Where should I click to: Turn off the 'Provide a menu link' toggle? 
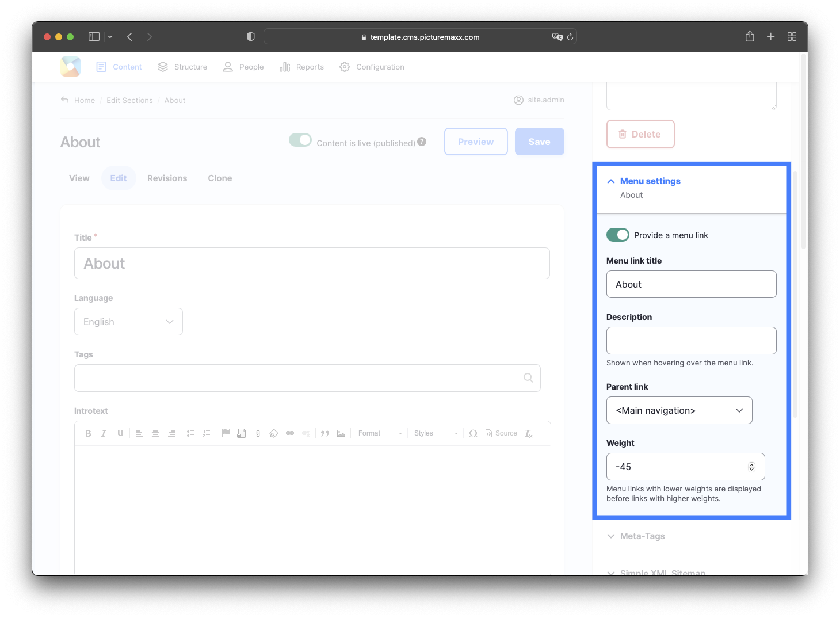tap(617, 235)
